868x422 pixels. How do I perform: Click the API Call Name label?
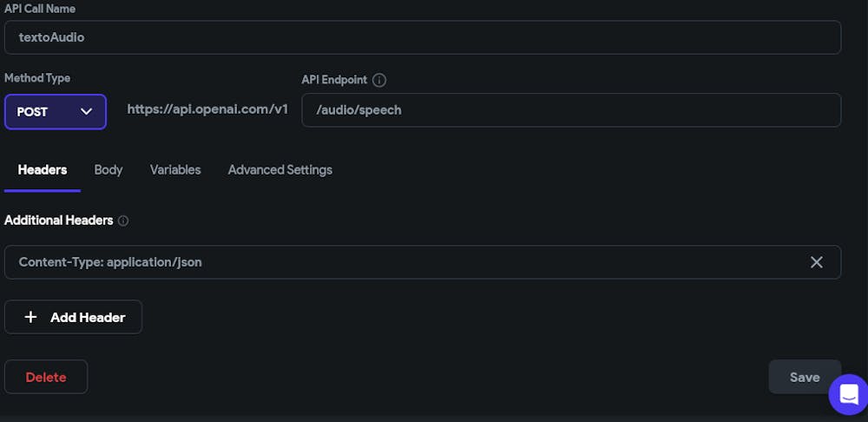coord(39,8)
